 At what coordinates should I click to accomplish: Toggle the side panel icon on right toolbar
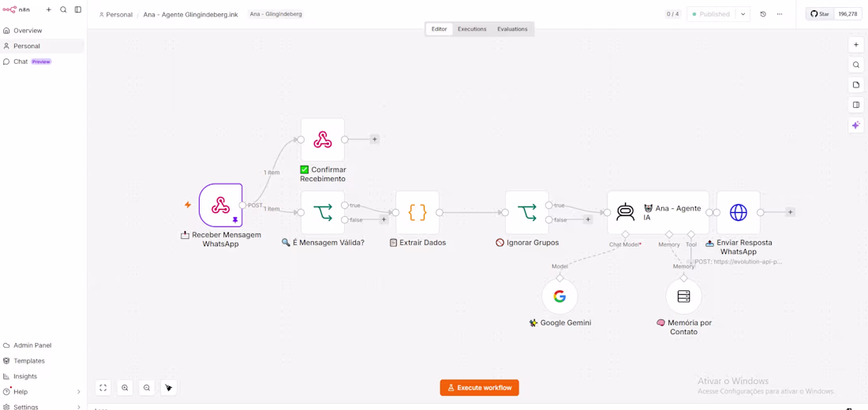click(x=856, y=105)
